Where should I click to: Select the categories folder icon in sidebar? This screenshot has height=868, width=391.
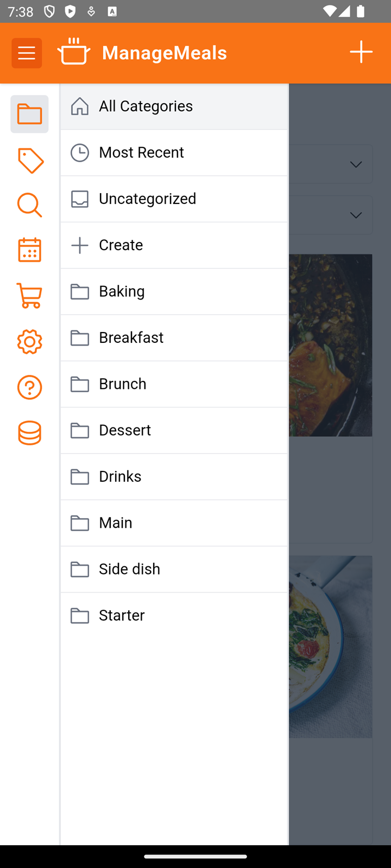(x=29, y=114)
